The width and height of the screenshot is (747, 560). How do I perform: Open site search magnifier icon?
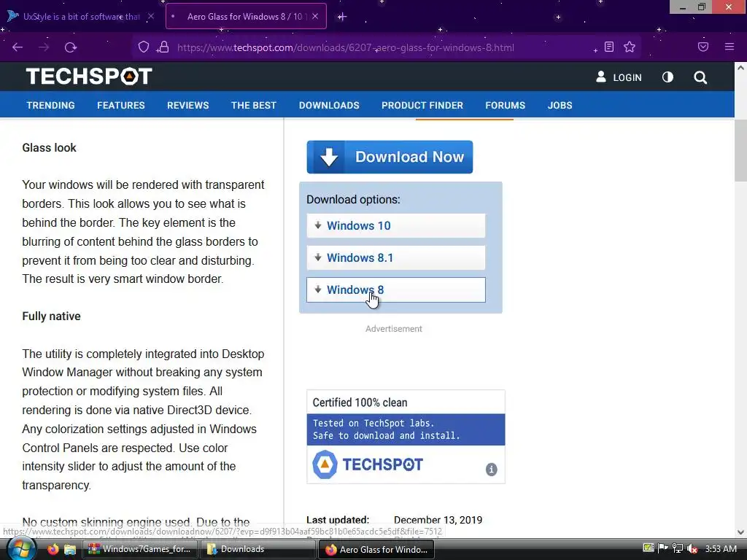point(700,77)
